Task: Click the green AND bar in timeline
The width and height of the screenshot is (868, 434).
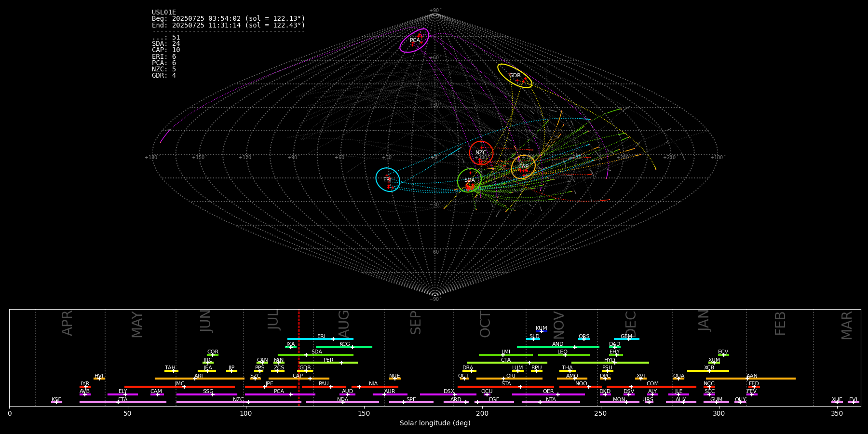Action: pos(558,347)
